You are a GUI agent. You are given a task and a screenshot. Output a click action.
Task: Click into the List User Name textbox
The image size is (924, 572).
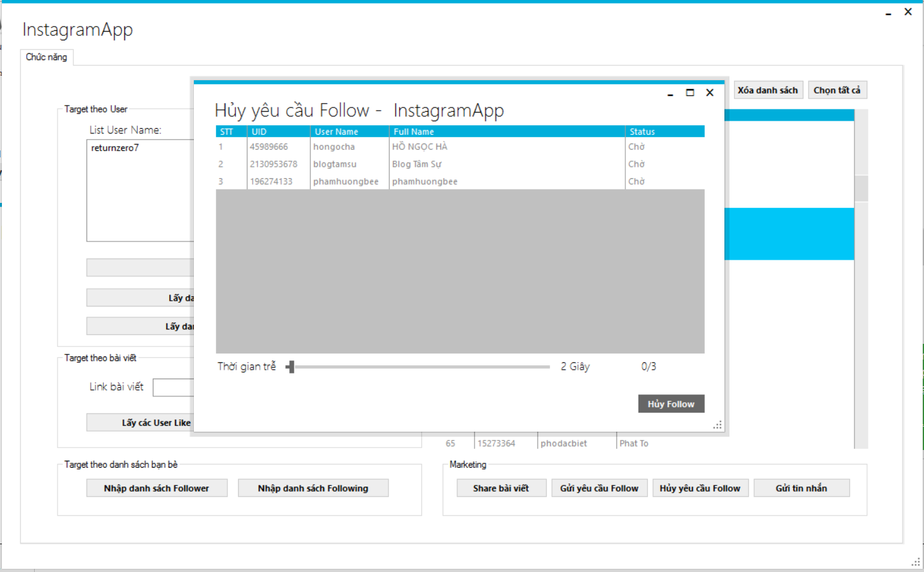tap(140, 190)
